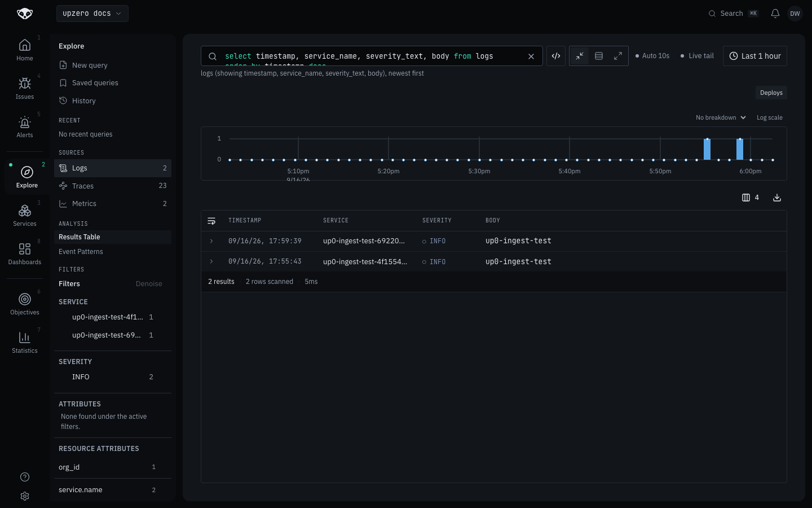
Task: Open Saved queries
Action: click(x=113, y=83)
